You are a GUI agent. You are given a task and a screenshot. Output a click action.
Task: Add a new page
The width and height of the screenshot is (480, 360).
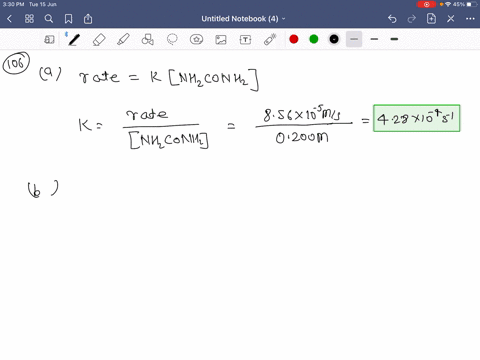(x=431, y=19)
